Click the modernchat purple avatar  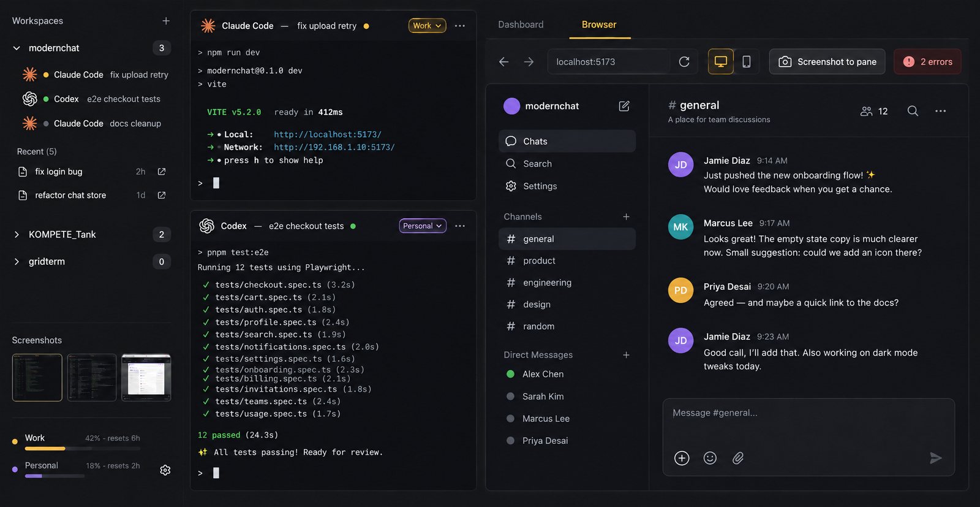(511, 106)
